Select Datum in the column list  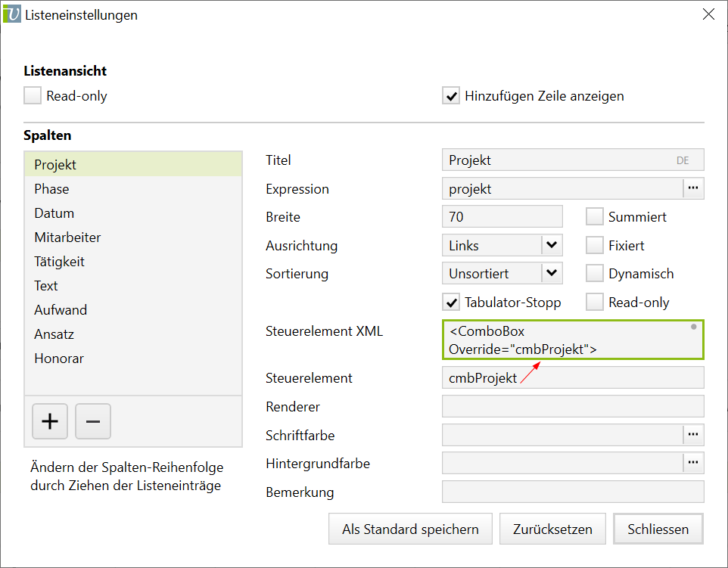[54, 213]
